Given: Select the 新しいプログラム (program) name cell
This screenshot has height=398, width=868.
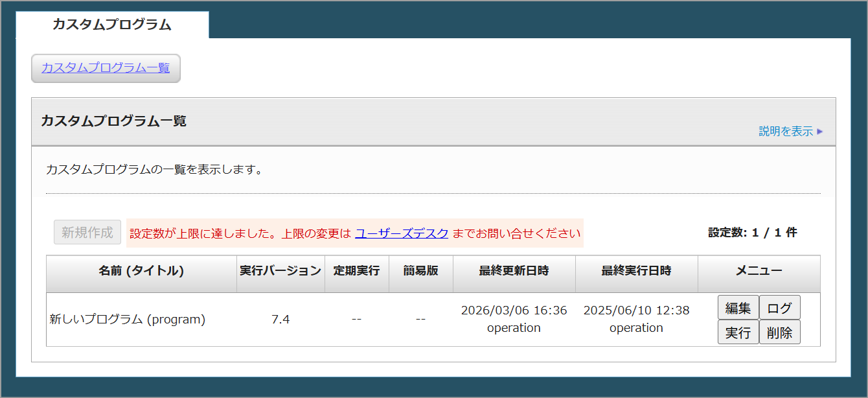Looking at the screenshot, I should [128, 320].
